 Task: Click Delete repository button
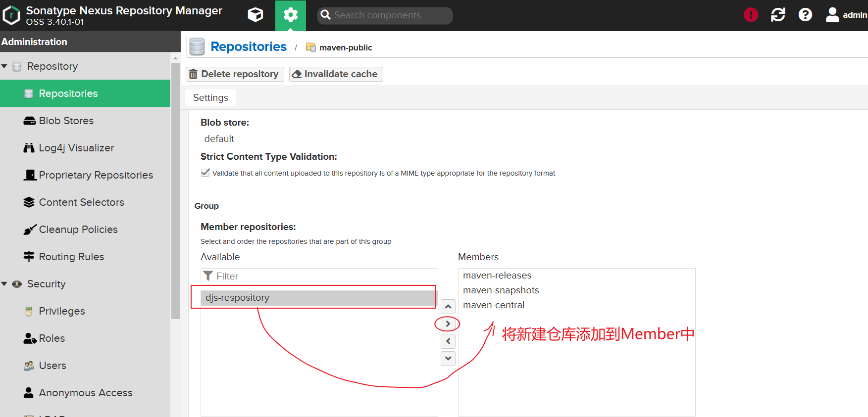point(235,74)
